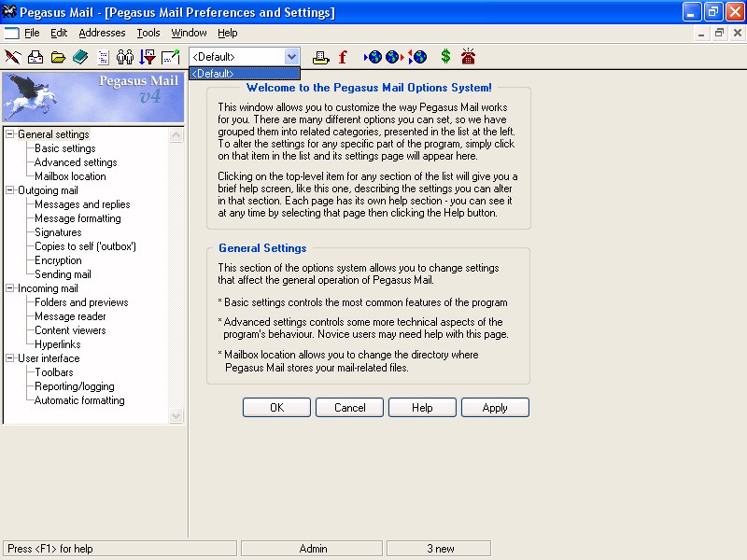Open distribution lists document icon

pyautogui.click(x=104, y=57)
